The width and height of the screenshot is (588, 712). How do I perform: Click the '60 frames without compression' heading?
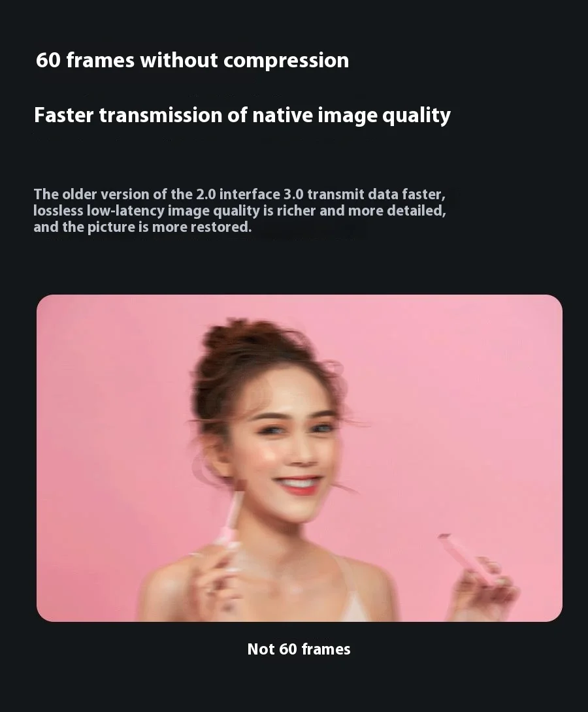[192, 60]
